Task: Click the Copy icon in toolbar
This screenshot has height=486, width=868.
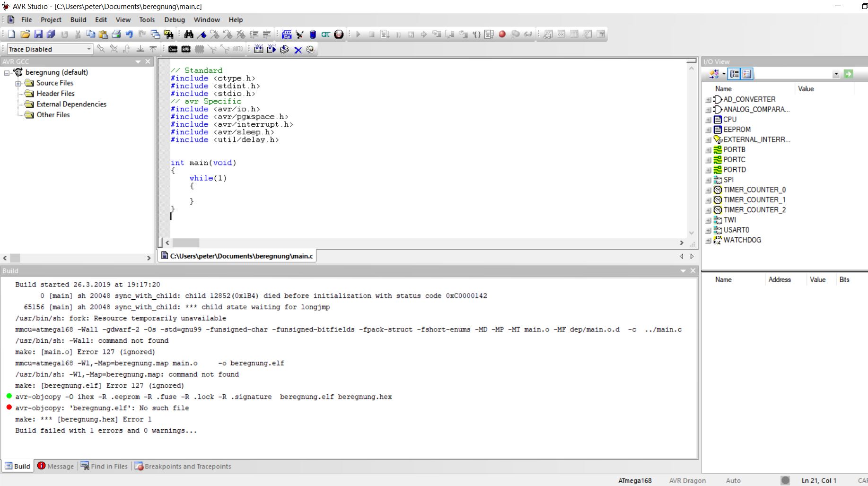Action: click(x=90, y=34)
